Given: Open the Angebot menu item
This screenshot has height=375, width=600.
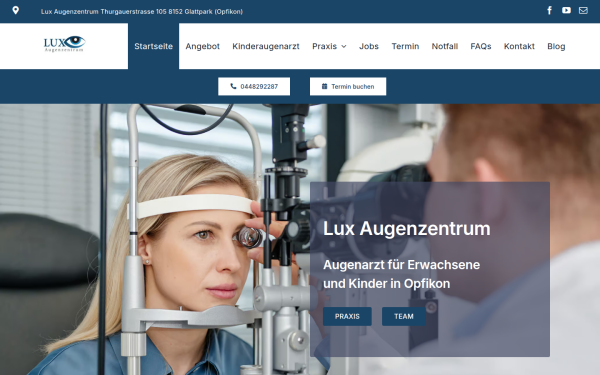Looking at the screenshot, I should pos(202,46).
